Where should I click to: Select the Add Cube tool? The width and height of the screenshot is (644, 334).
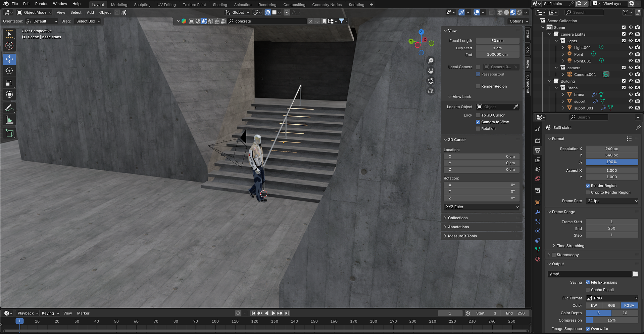pos(9,133)
